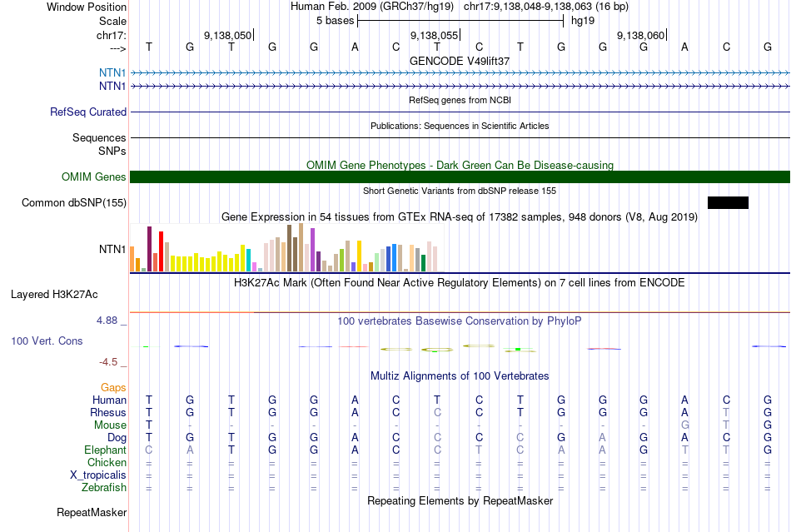Click the 'GENCODE V49lift37' track title
The width and height of the screenshot is (791, 532).
pos(460,61)
